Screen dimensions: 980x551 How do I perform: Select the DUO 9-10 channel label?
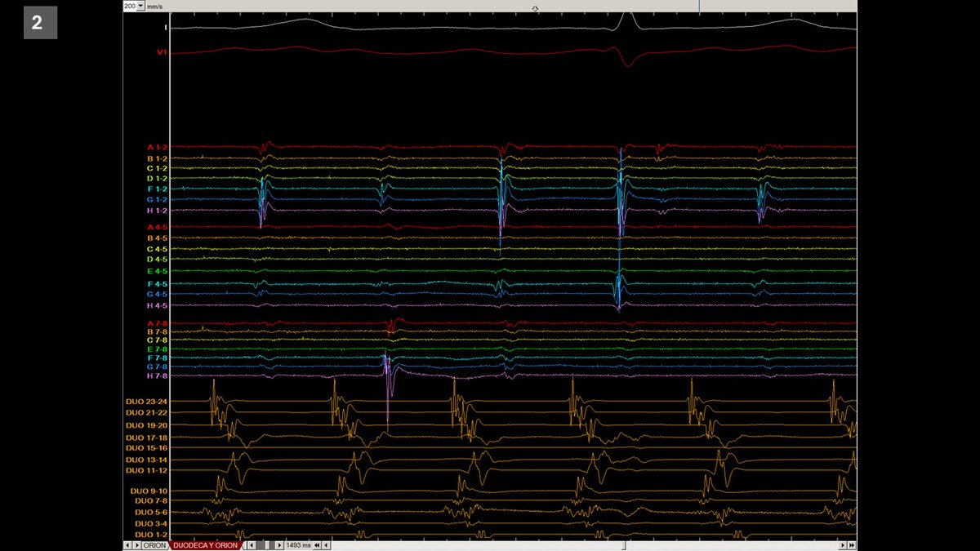(x=149, y=491)
